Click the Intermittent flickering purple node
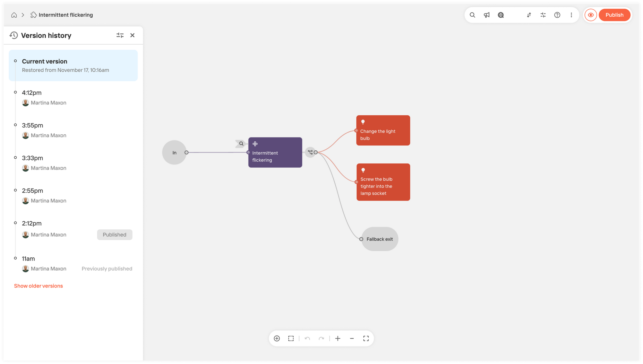The width and height of the screenshot is (643, 364). click(275, 152)
